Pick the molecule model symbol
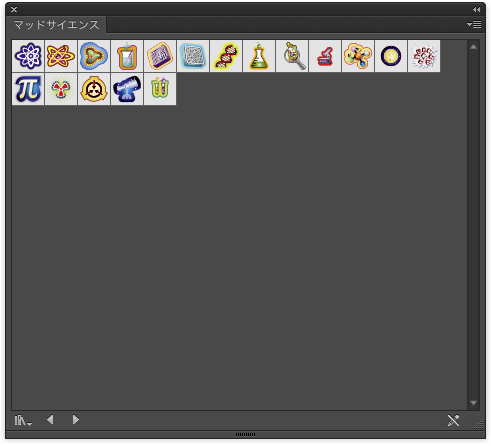Screen dimensions: 491x446 [358, 56]
